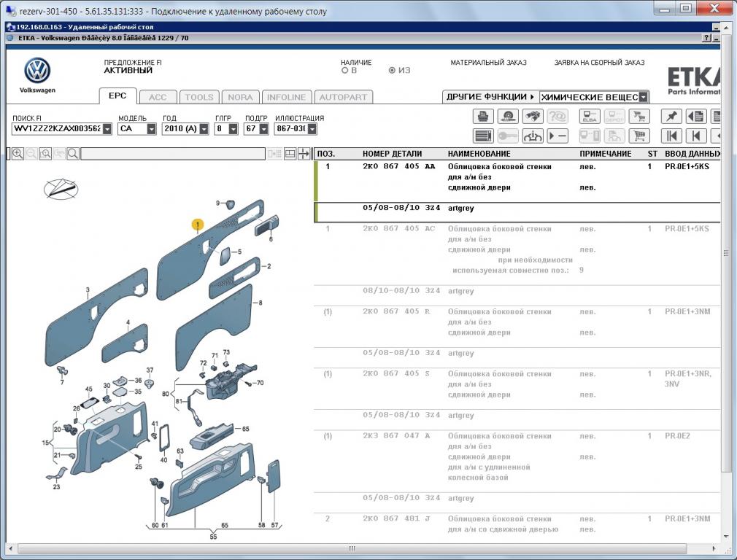This screenshot has height=560, width=737.
Task: Click the ПОЗ. column header
Action: point(325,154)
